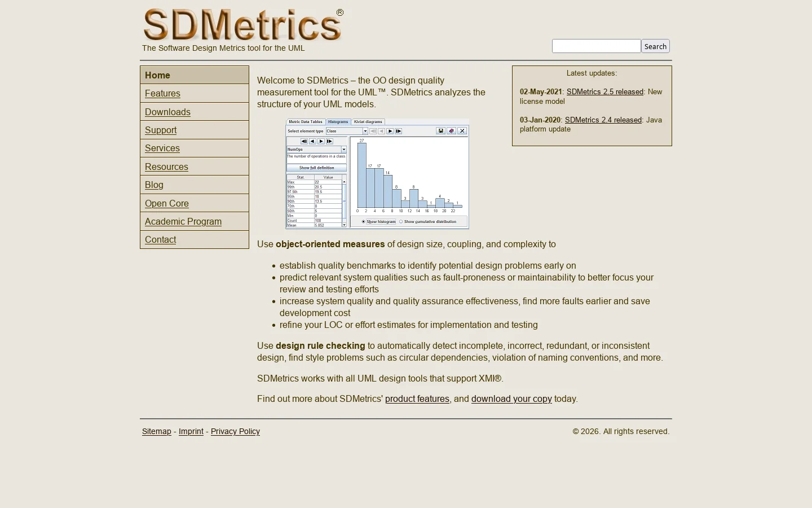Visit the Open Core page
The height and width of the screenshot is (508, 812).
(167, 203)
